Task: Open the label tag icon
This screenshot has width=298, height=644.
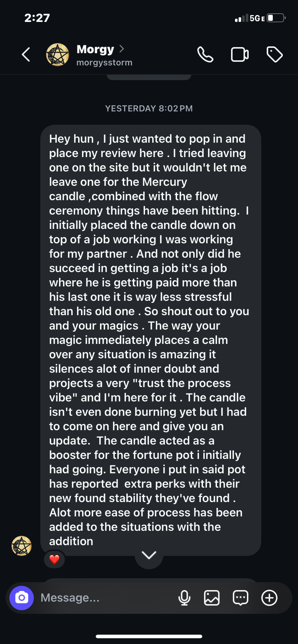Action: pos(274,55)
